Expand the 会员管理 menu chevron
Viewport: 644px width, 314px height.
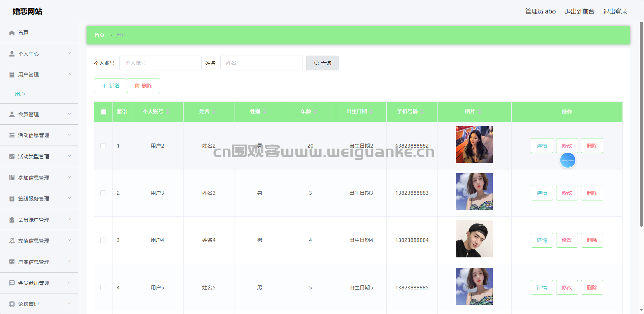click(69, 114)
